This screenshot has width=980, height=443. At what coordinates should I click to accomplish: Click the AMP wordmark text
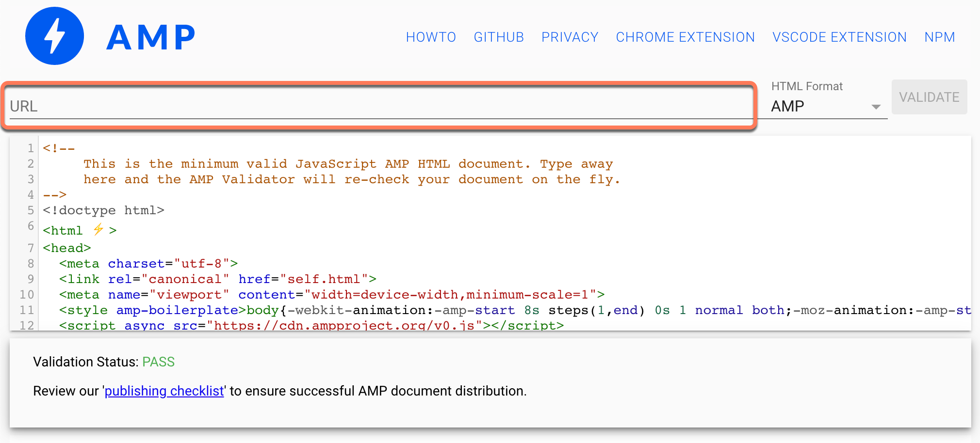point(151,37)
